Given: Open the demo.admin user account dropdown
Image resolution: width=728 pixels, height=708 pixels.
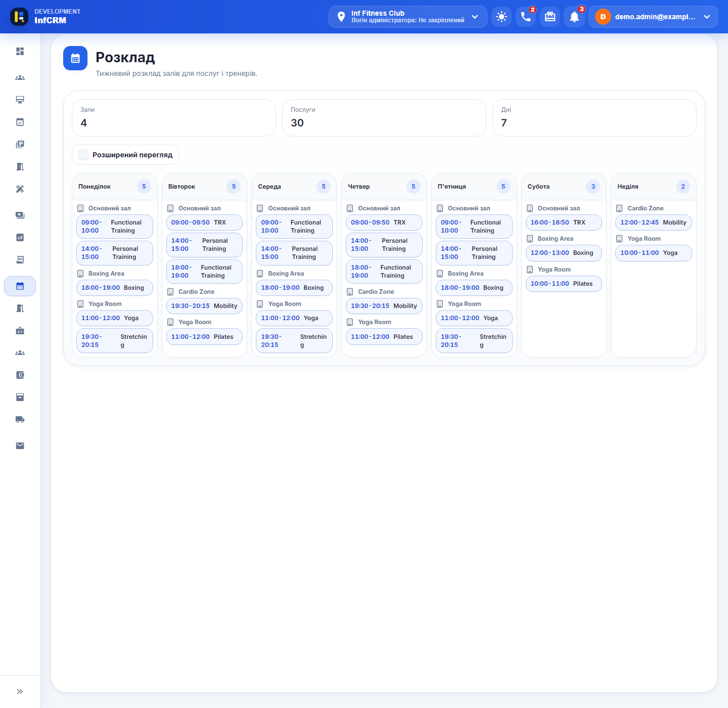Looking at the screenshot, I should tap(653, 17).
